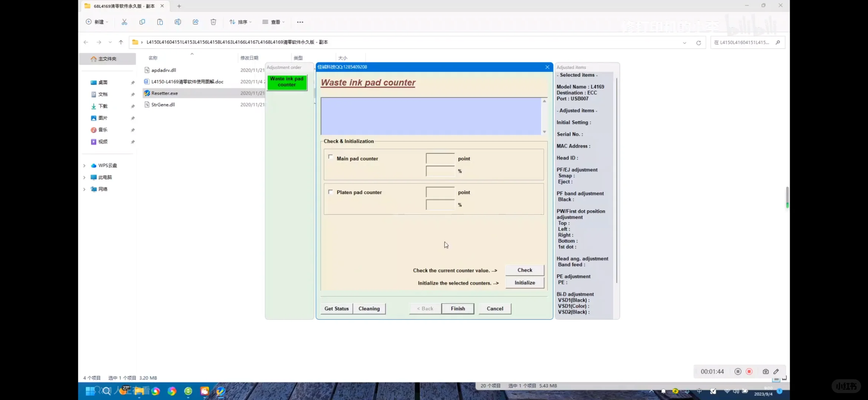The height and width of the screenshot is (400, 868).
Task: Tick the Platen pad counter checkbox
Action: tap(330, 192)
